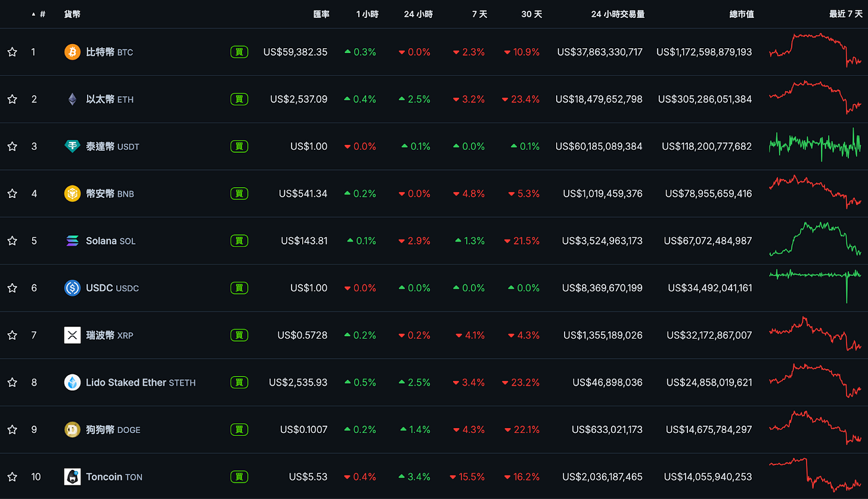Click the Toncoin TON logo
This screenshot has width=868, height=499.
click(x=72, y=477)
